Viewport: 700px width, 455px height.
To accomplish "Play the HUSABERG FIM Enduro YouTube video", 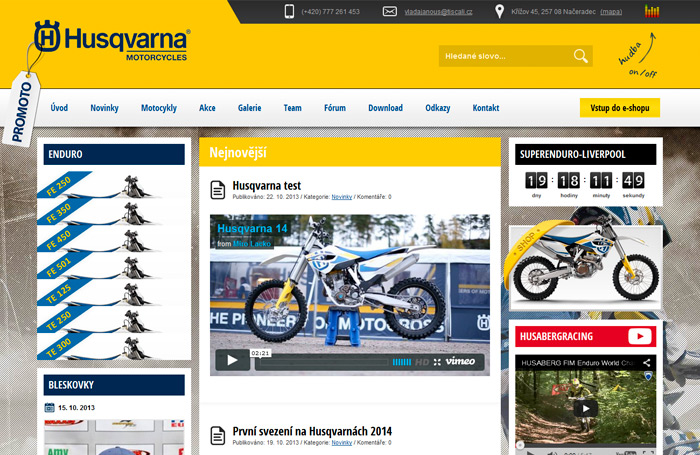I will point(585,408).
